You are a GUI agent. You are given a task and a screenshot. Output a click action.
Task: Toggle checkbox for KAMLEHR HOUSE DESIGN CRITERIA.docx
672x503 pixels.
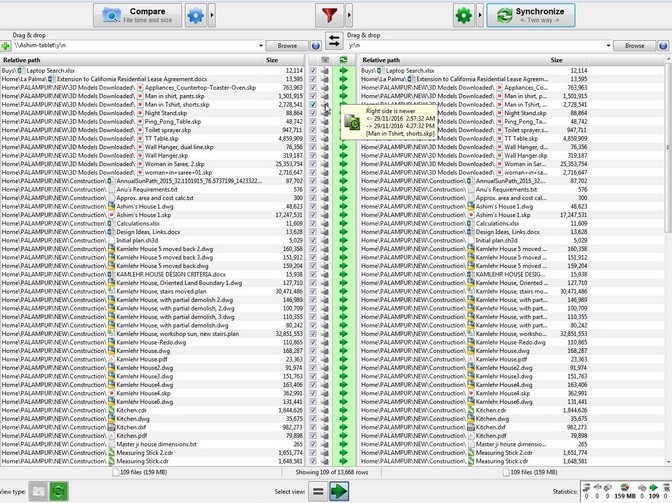(313, 275)
